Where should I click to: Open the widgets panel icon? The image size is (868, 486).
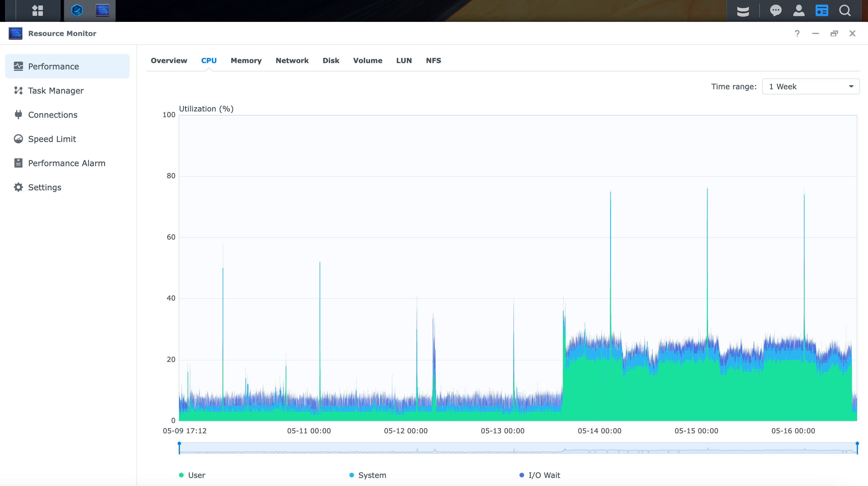pos(821,10)
